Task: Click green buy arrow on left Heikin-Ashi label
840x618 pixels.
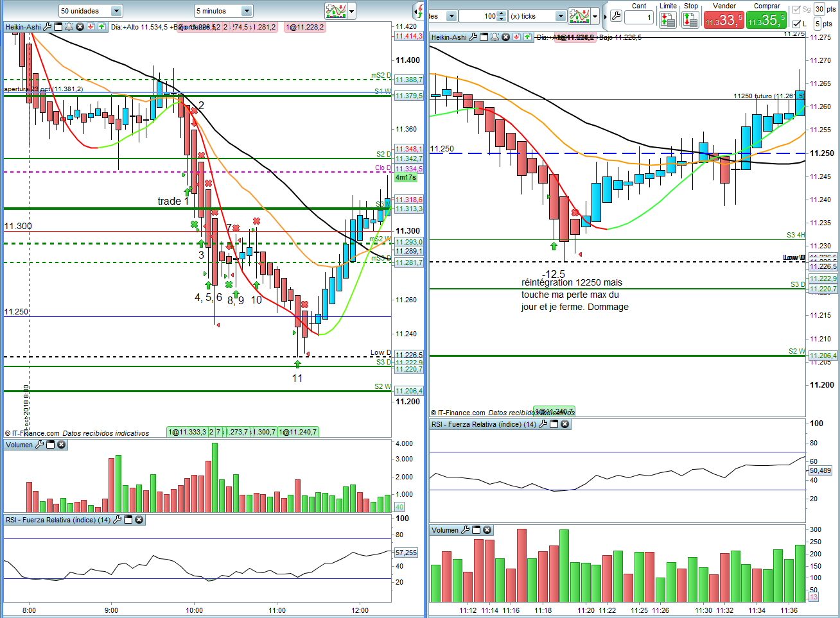Action: point(101,27)
